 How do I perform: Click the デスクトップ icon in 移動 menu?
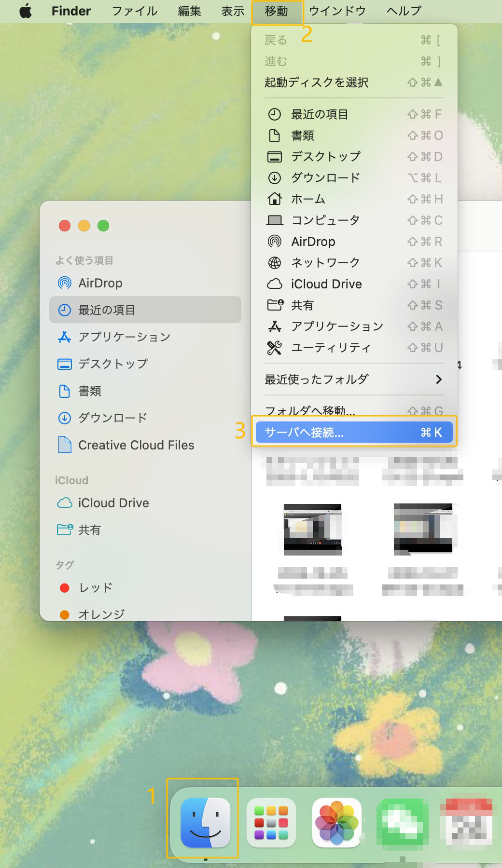[x=274, y=157]
